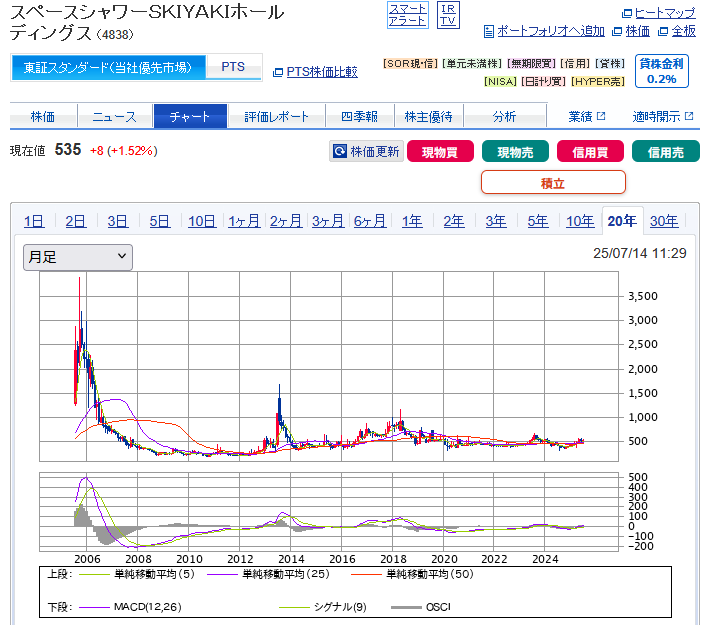This screenshot has width=707, height=625.
Task: Select 10年 chart period
Action: tap(580, 221)
